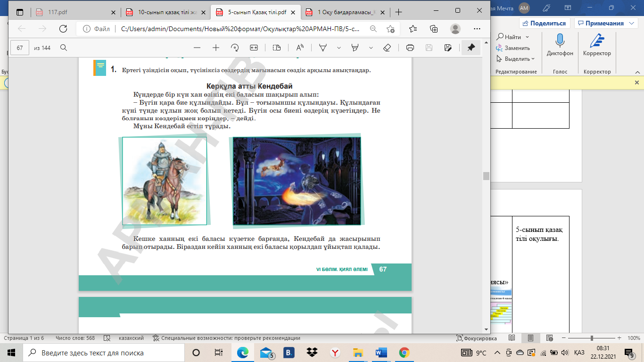Open the Windows Start menu

pyautogui.click(x=11, y=353)
